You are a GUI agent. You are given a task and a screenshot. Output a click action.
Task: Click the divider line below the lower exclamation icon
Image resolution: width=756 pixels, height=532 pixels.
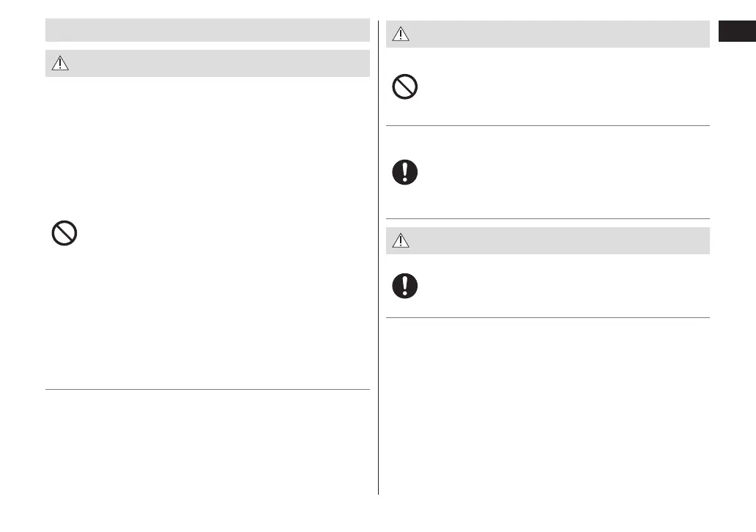coord(548,317)
